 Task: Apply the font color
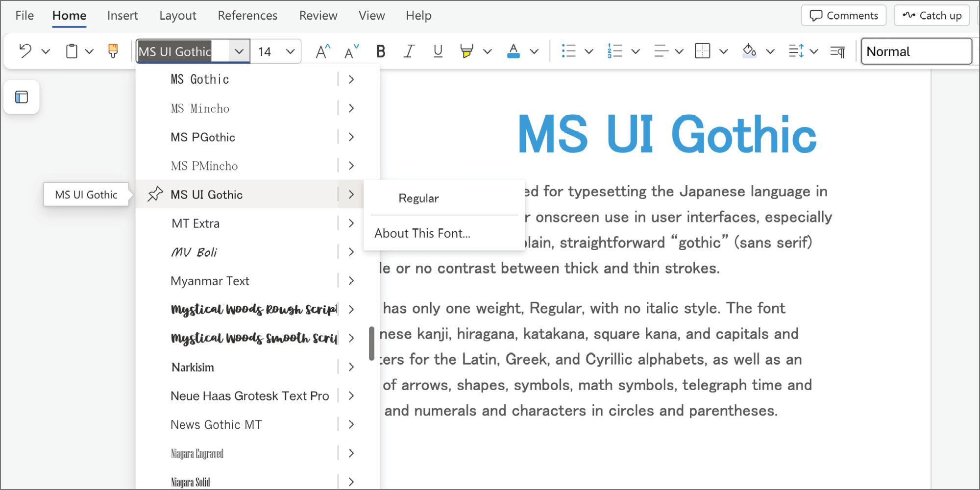coord(514,51)
